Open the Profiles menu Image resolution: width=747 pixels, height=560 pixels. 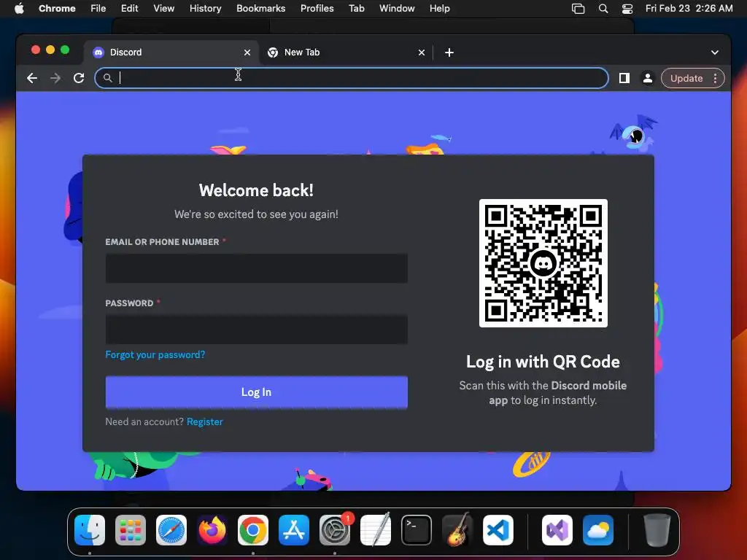coord(317,9)
